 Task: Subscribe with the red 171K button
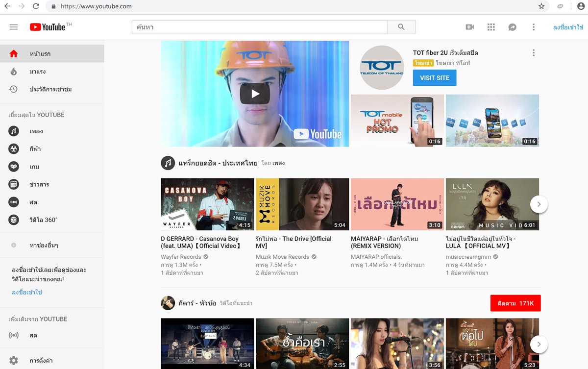coord(515,303)
